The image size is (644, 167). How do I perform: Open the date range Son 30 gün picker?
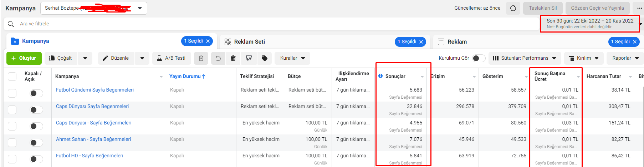pyautogui.click(x=590, y=24)
